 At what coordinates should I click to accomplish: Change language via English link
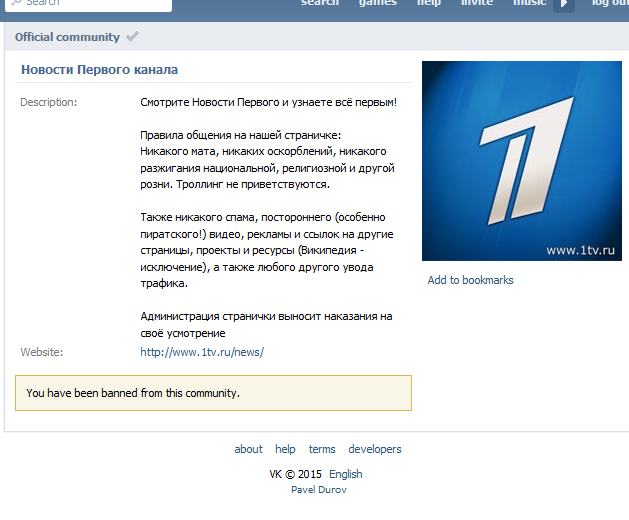345,474
